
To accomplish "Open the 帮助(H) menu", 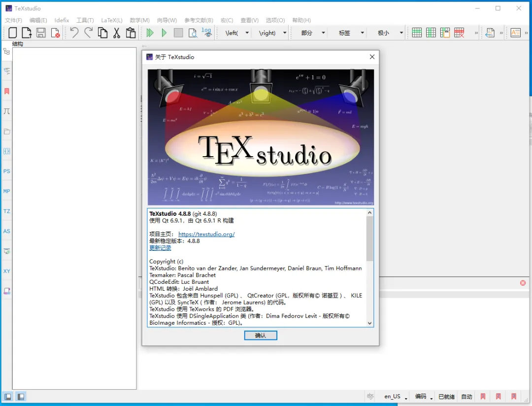I will click(301, 20).
